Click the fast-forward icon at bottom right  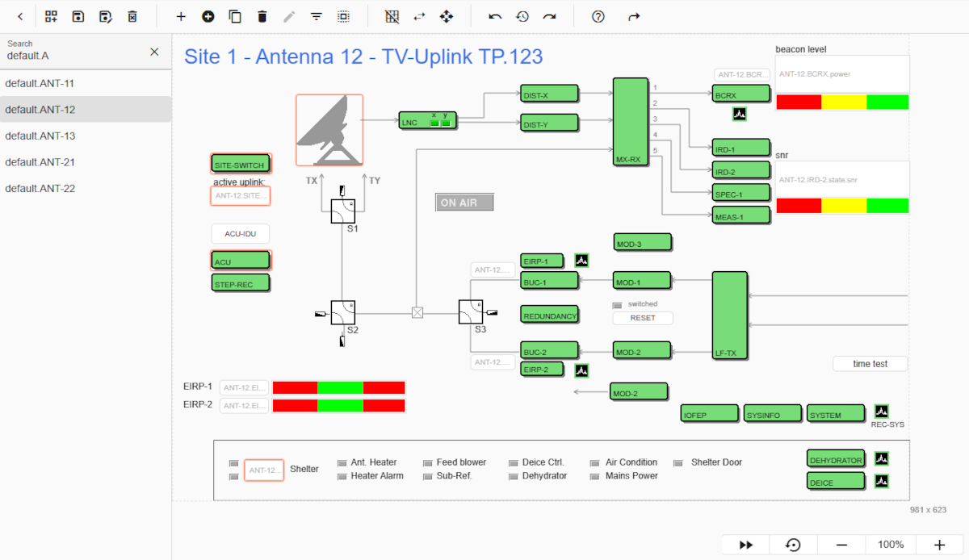(x=745, y=545)
